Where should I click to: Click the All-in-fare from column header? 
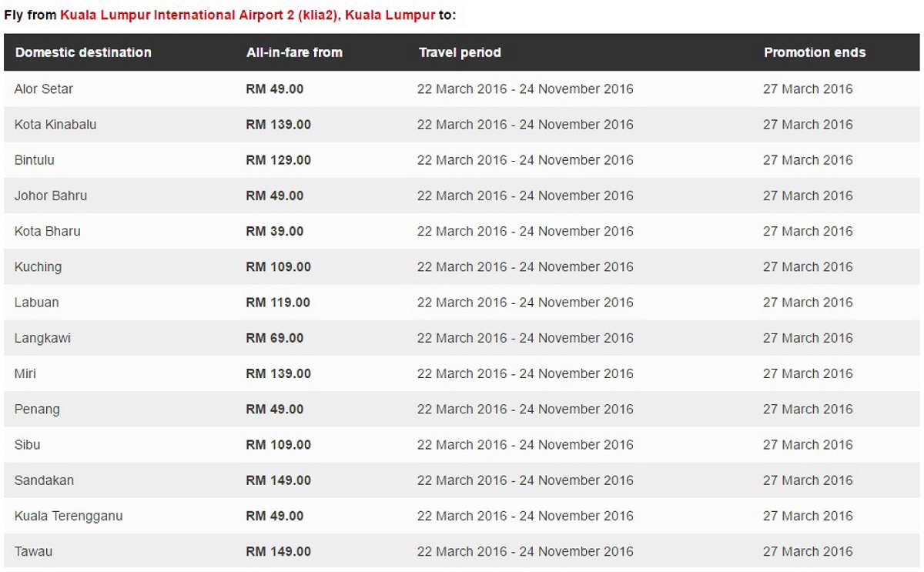tap(294, 52)
